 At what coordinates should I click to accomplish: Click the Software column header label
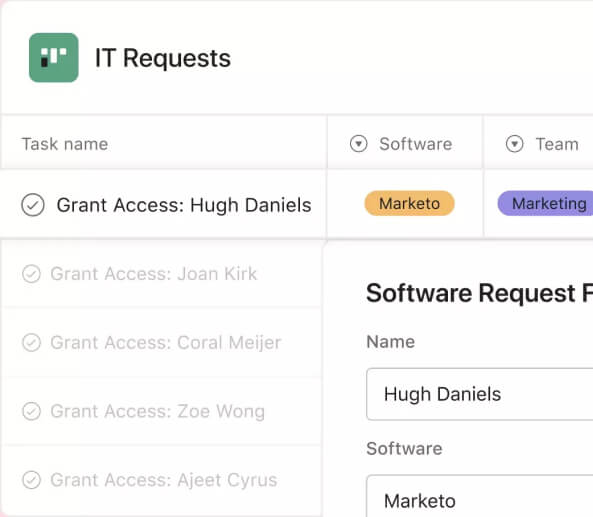tap(416, 144)
